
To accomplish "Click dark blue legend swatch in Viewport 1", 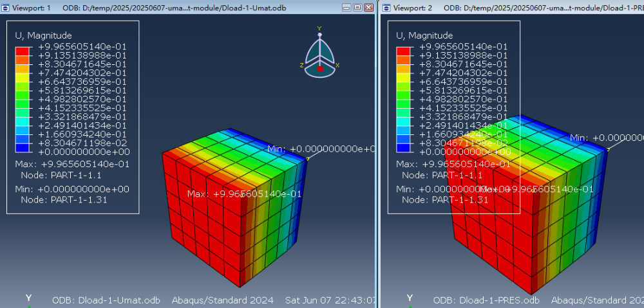I will (23, 147).
